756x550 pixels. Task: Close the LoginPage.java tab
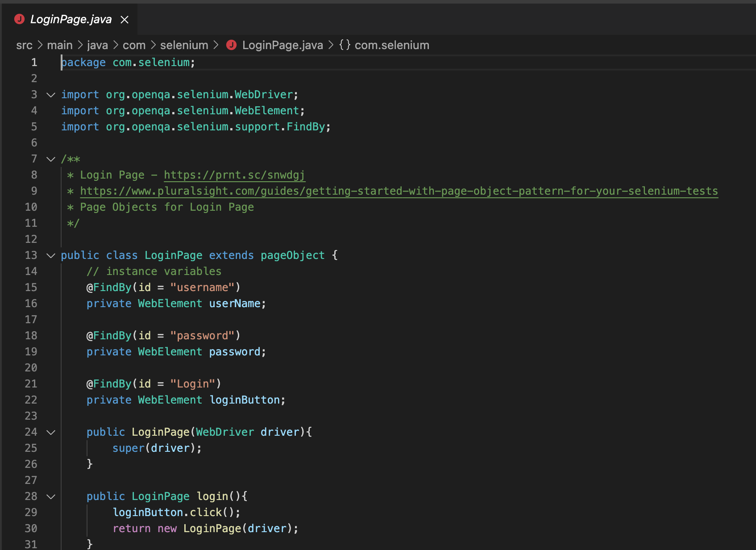tap(125, 20)
